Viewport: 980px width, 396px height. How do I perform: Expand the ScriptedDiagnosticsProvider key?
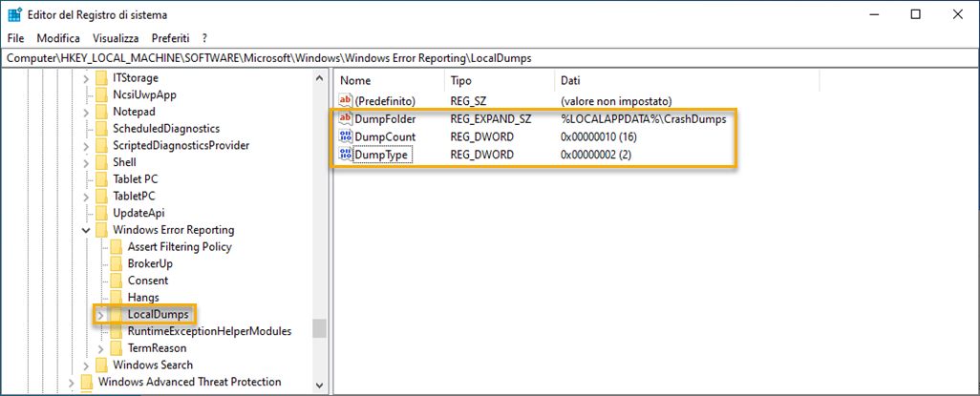[86, 146]
